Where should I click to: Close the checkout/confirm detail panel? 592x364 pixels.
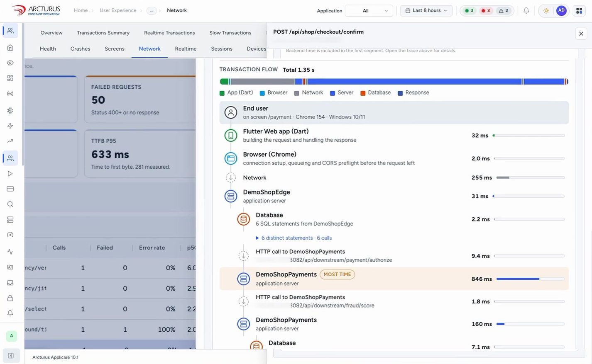coord(581,34)
